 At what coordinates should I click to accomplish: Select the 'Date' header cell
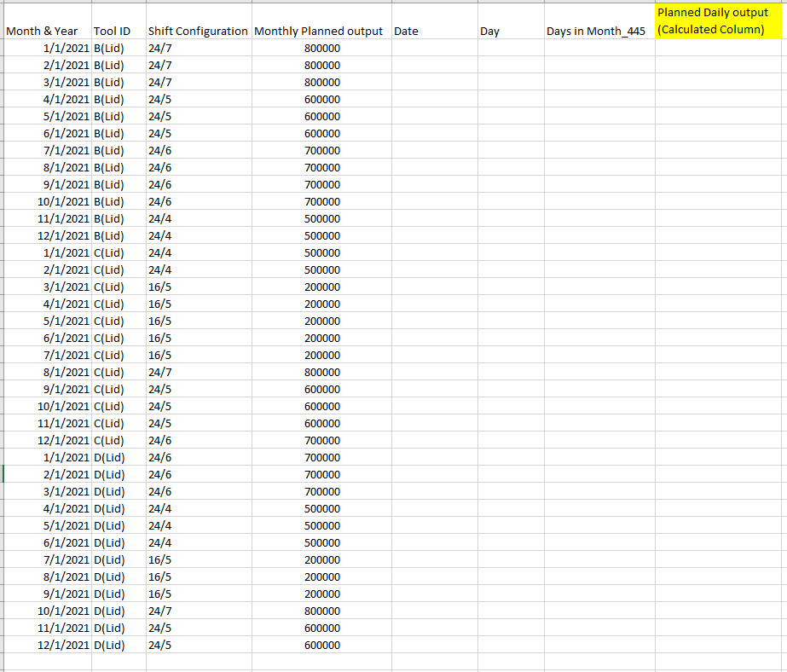point(435,21)
